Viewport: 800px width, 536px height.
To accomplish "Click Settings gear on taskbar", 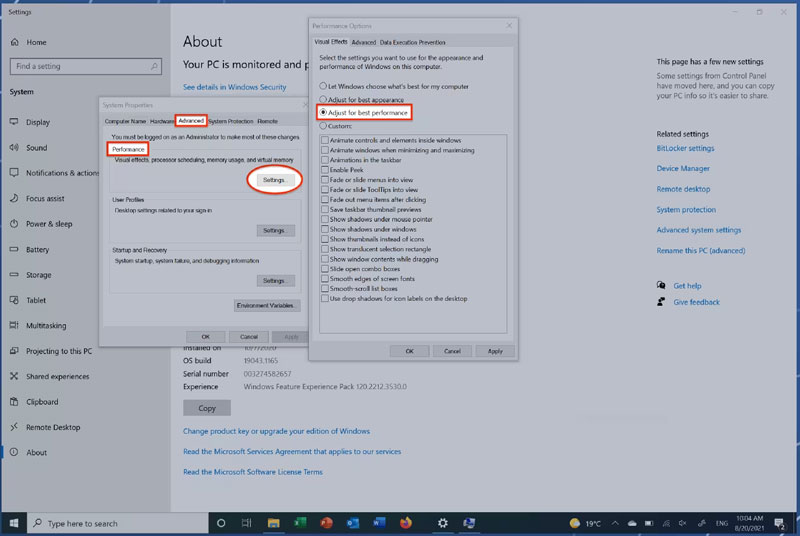I will [x=442, y=523].
